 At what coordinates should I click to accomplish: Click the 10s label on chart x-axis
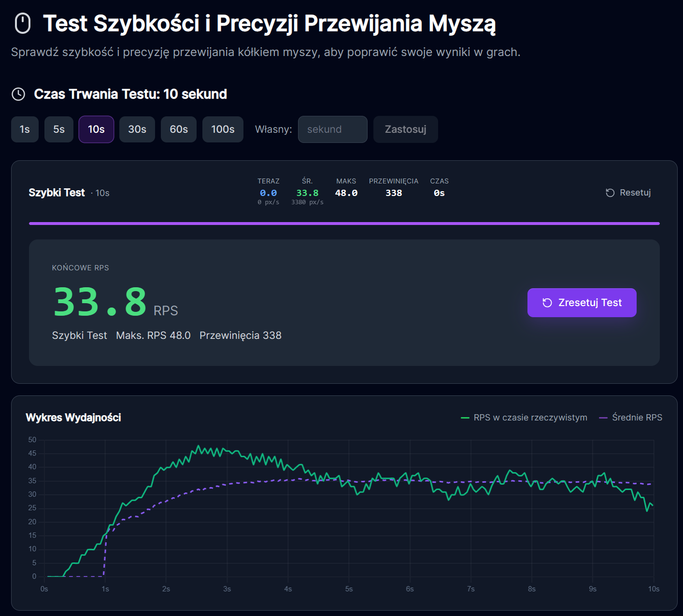[x=654, y=589]
